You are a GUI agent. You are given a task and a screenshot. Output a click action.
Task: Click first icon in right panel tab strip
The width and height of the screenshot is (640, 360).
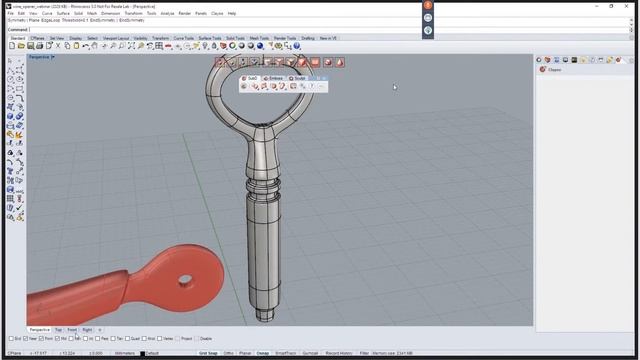click(539, 60)
